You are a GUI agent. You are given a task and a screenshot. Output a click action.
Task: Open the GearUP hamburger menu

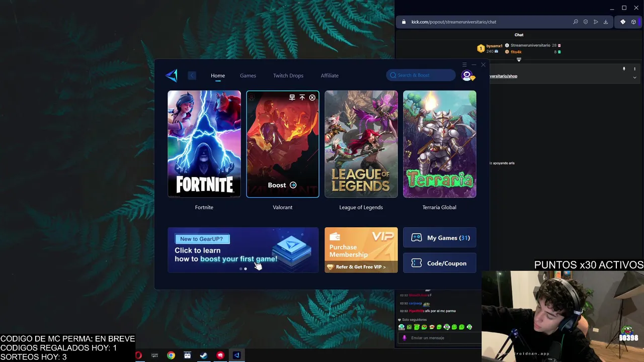coord(464,65)
